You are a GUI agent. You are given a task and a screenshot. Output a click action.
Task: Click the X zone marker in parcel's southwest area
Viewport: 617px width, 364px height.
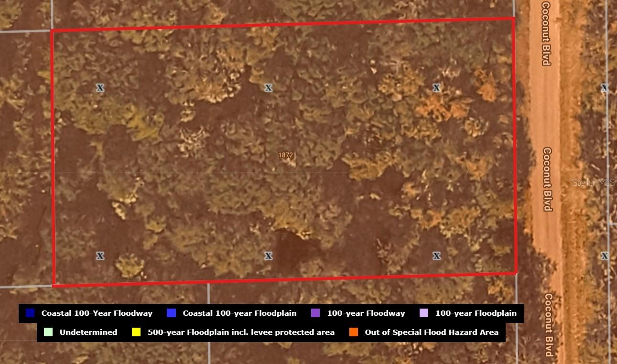pyautogui.click(x=100, y=256)
